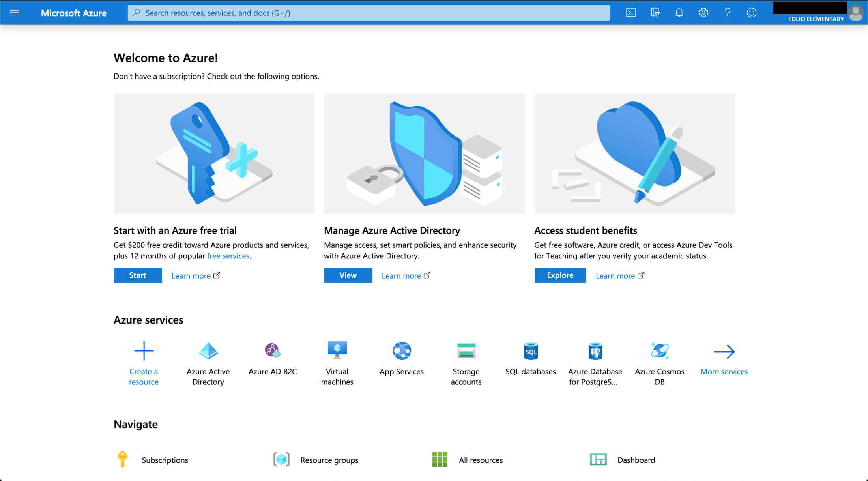This screenshot has height=481, width=868.
Task: Open the hamburger navigation menu
Action: pos(15,12)
